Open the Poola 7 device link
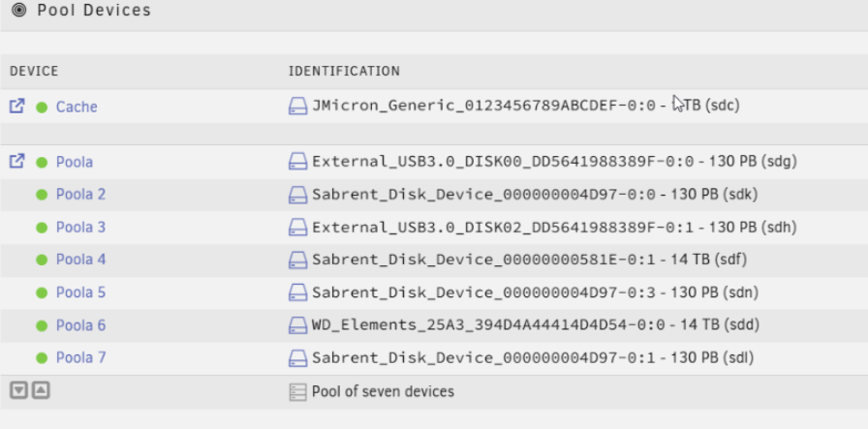868x429 pixels. coord(80,357)
